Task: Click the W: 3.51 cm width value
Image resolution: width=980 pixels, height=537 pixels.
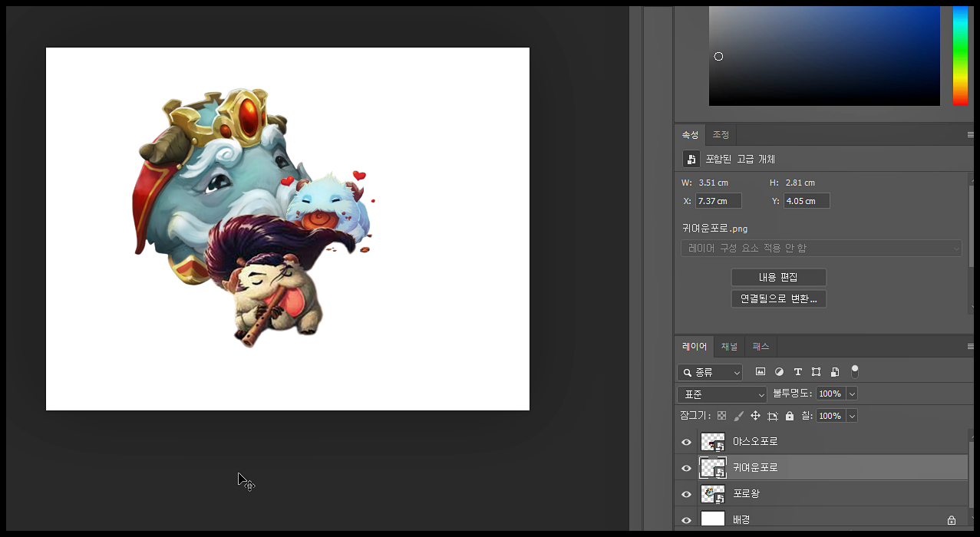Action: (713, 183)
